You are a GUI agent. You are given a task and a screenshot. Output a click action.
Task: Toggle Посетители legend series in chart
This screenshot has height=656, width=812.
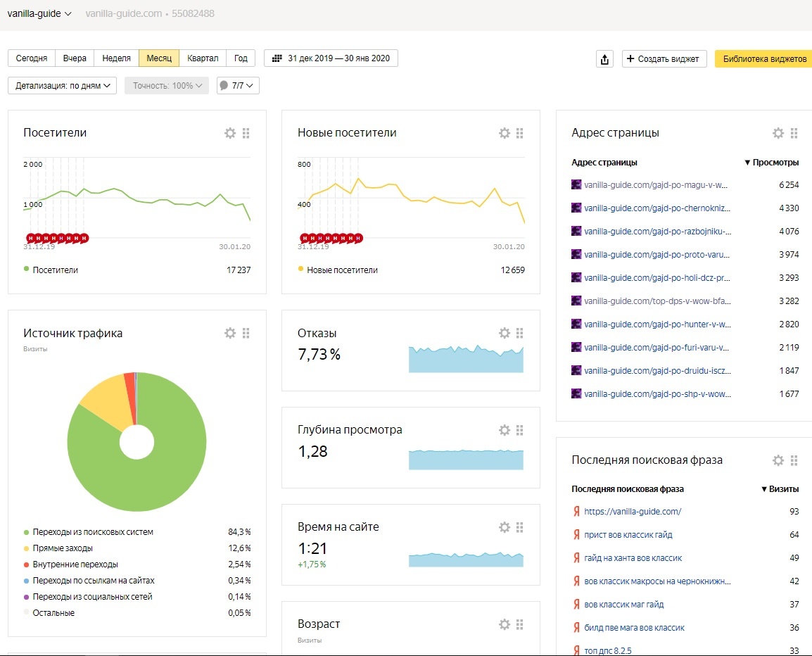tap(51, 270)
